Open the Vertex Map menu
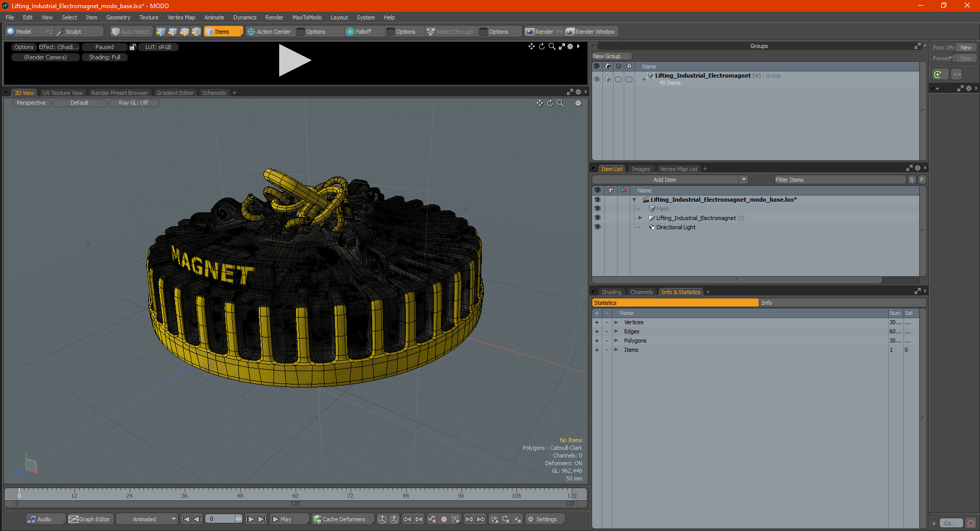Screen dimensions: 980x531 click(x=181, y=17)
